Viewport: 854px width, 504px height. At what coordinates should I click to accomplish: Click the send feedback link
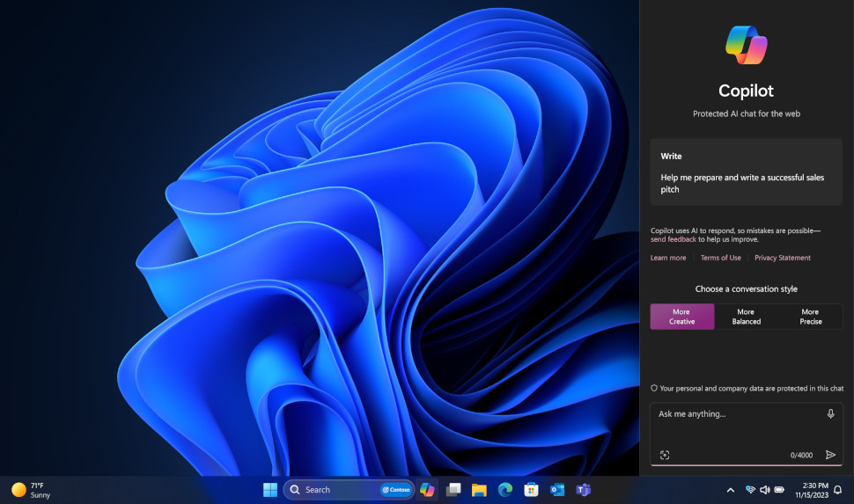click(x=674, y=239)
